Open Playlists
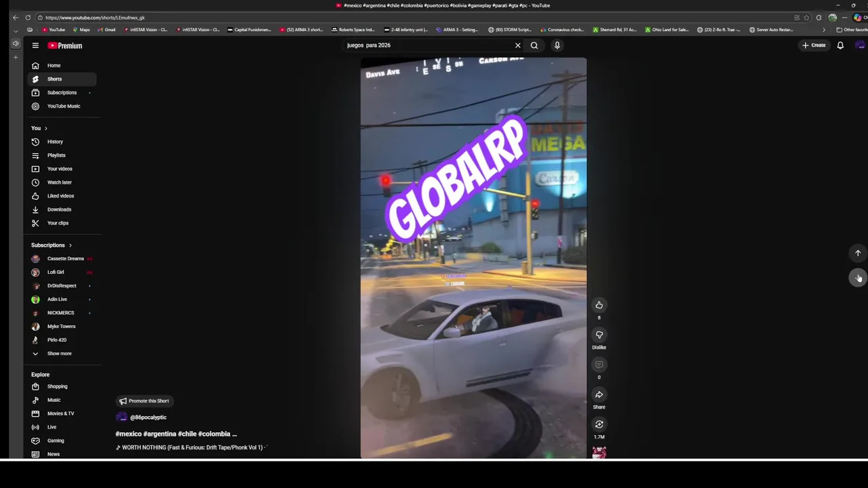Image resolution: width=868 pixels, height=488 pixels. 62,155
